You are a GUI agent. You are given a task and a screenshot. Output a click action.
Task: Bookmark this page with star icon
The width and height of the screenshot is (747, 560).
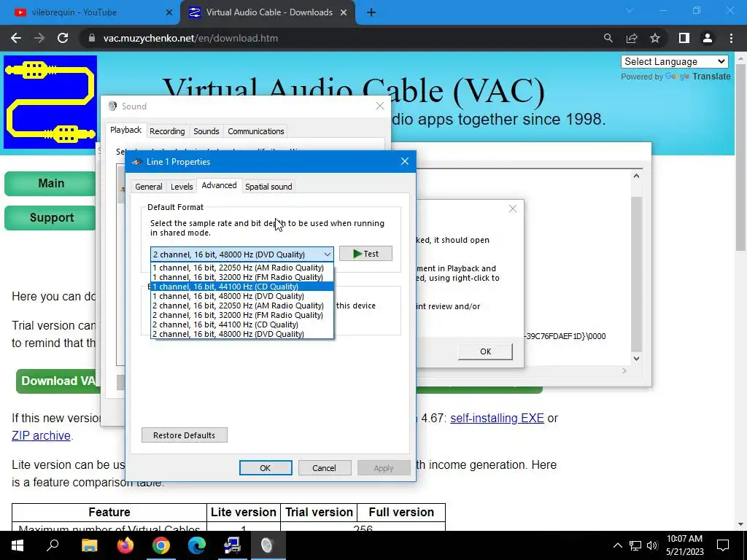coord(655,38)
